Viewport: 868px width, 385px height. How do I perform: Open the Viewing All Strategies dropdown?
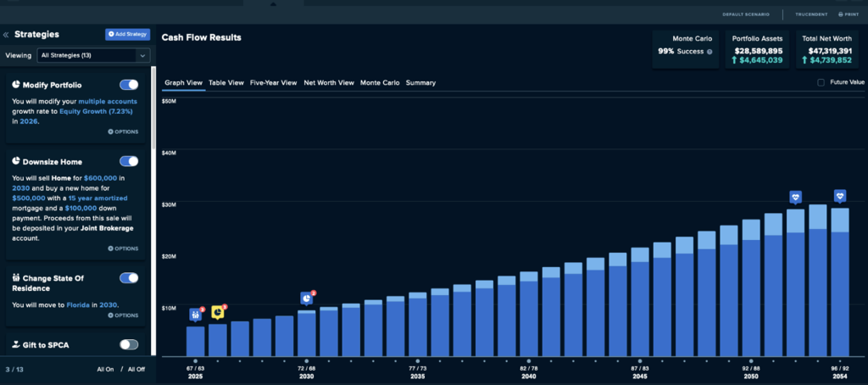point(93,55)
